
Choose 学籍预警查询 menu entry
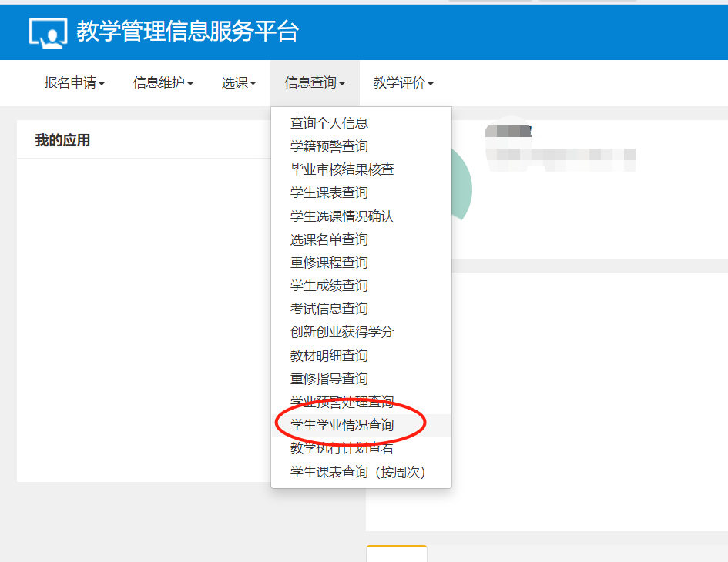click(329, 146)
